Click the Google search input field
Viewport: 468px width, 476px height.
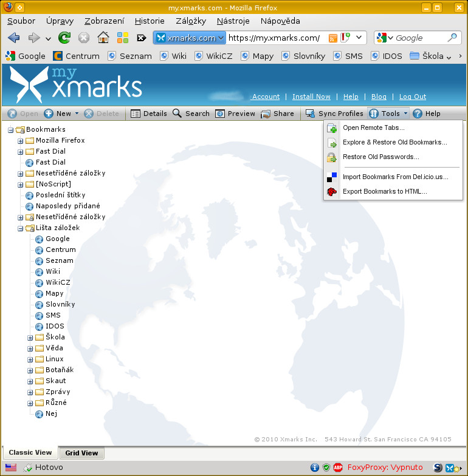tap(421, 38)
